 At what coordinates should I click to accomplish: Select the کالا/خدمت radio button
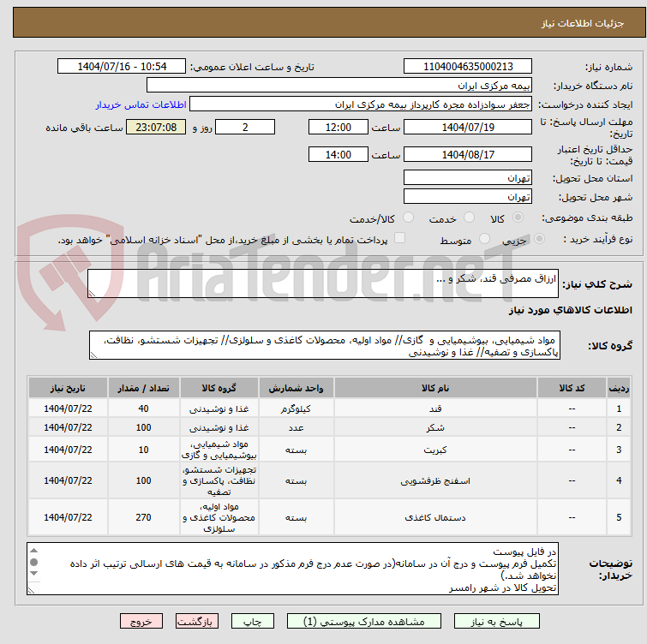click(408, 218)
